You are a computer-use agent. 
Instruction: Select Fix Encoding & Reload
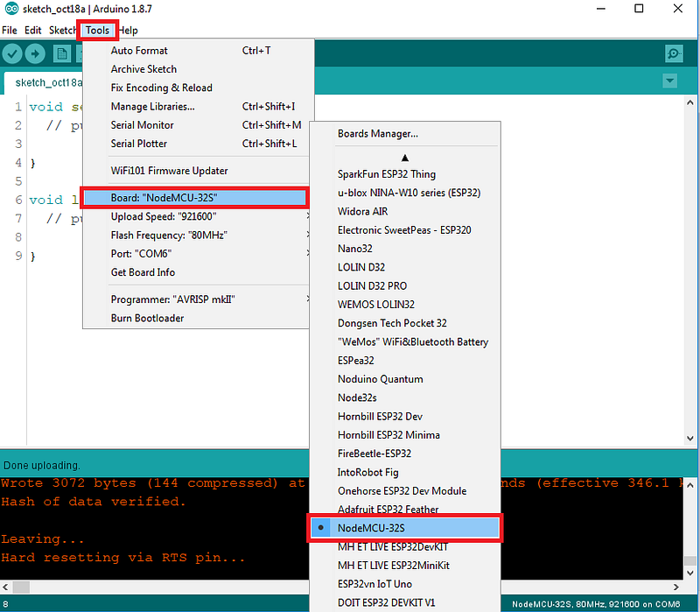point(199,88)
